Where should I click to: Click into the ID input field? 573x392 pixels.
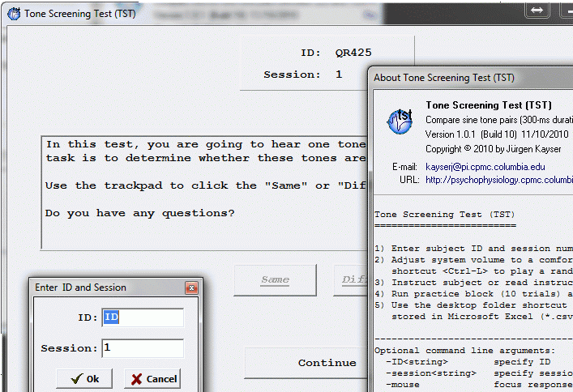point(143,317)
